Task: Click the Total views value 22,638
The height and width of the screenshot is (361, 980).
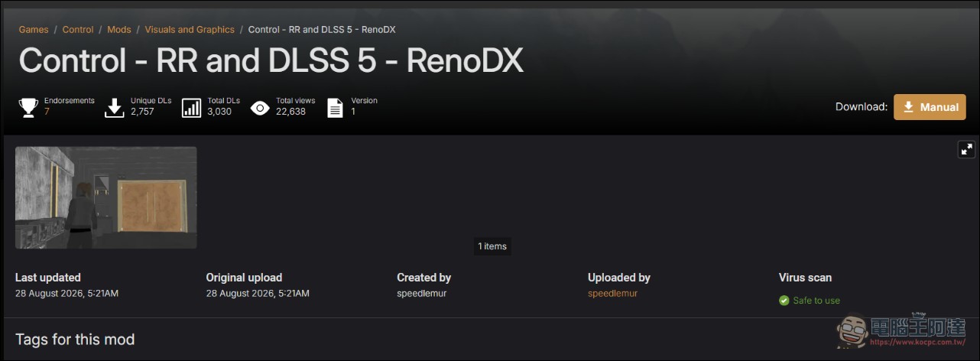Action: [290, 112]
